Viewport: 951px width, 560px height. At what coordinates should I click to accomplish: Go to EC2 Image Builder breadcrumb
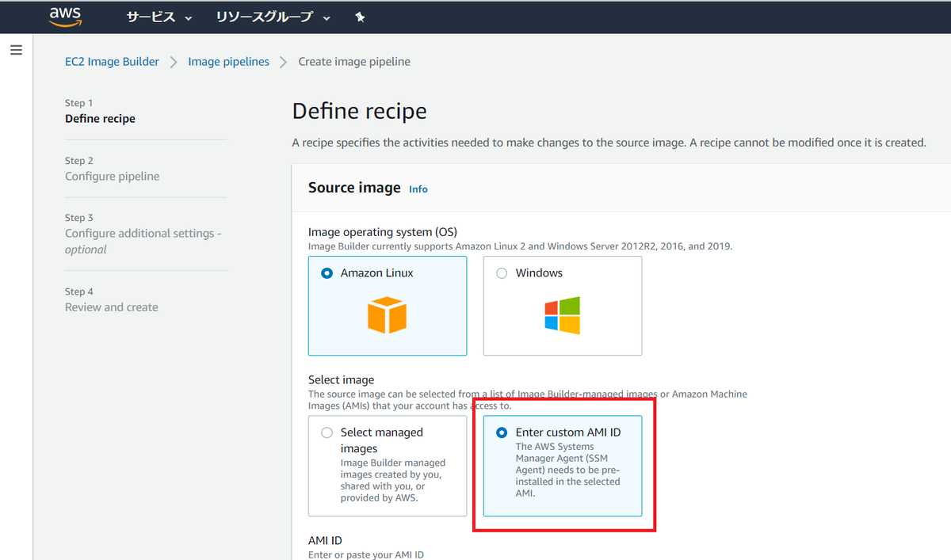(112, 61)
